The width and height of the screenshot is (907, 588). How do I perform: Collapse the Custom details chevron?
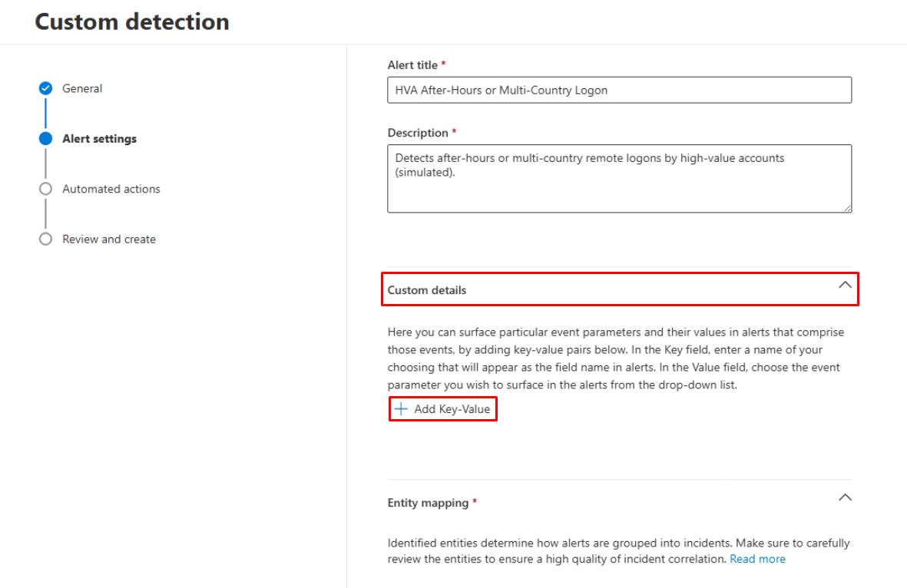(x=845, y=285)
